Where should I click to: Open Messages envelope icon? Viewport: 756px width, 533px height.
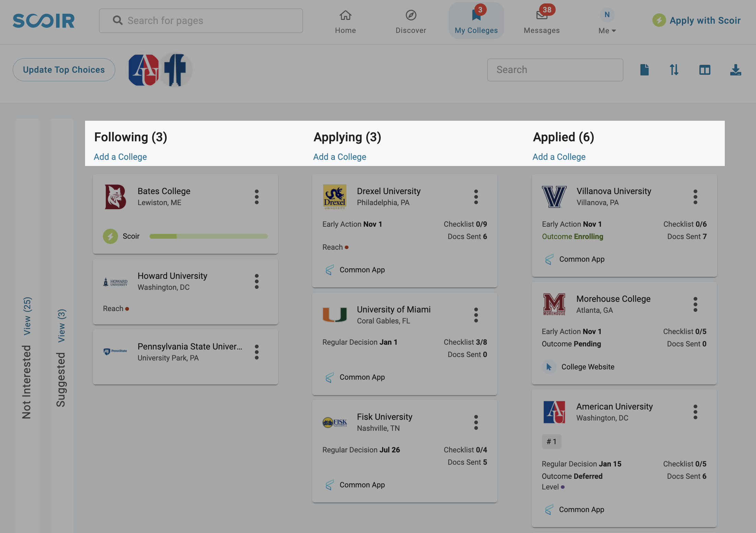tap(542, 15)
